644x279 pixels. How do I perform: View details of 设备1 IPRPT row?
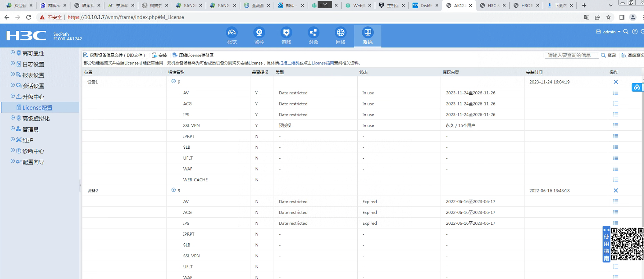[616, 136]
